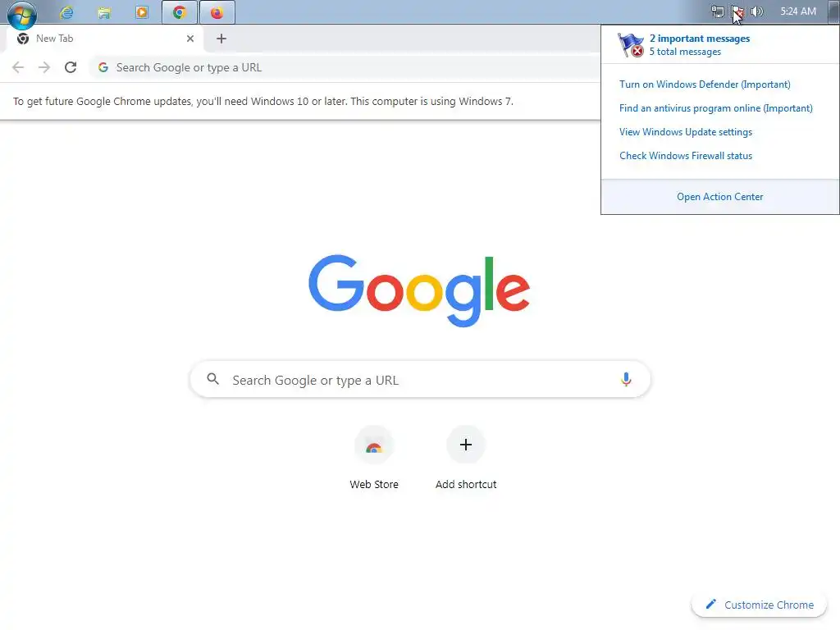Click the Google G icon in address bar

103,67
